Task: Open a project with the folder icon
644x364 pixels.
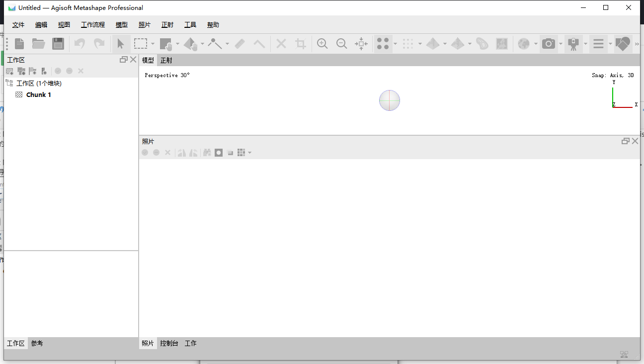Action: (39, 44)
